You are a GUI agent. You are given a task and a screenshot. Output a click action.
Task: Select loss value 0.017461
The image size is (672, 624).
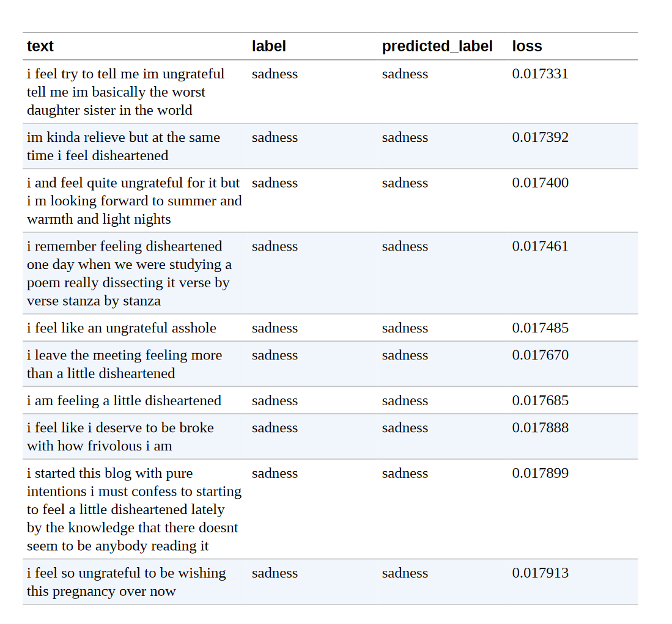pyautogui.click(x=540, y=246)
